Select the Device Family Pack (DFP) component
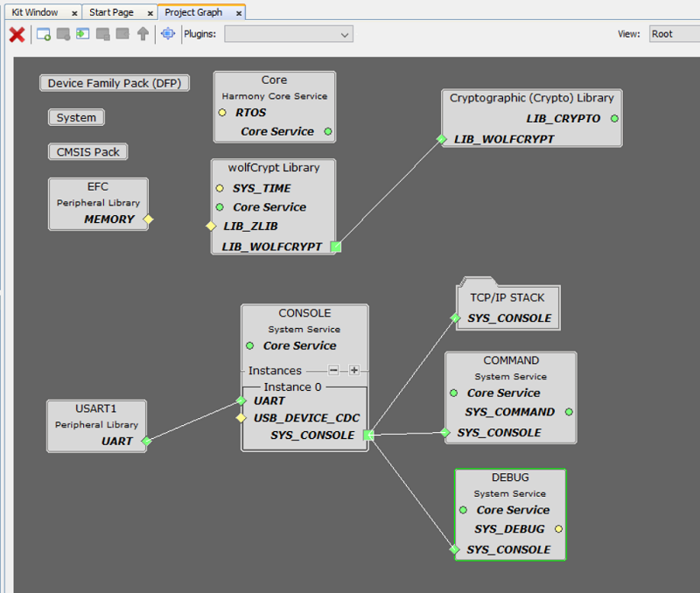Image resolution: width=700 pixels, height=593 pixels. tap(115, 83)
